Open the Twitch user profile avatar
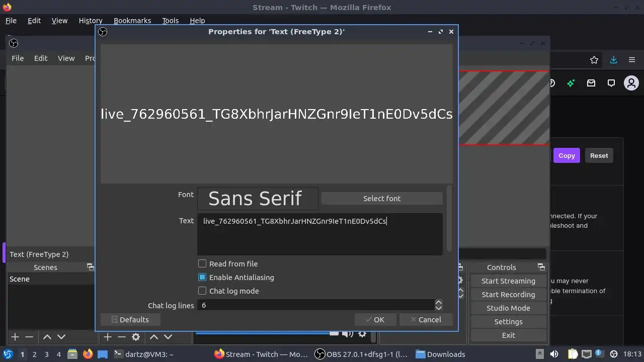Image resolution: width=644 pixels, height=362 pixels. 631,83
